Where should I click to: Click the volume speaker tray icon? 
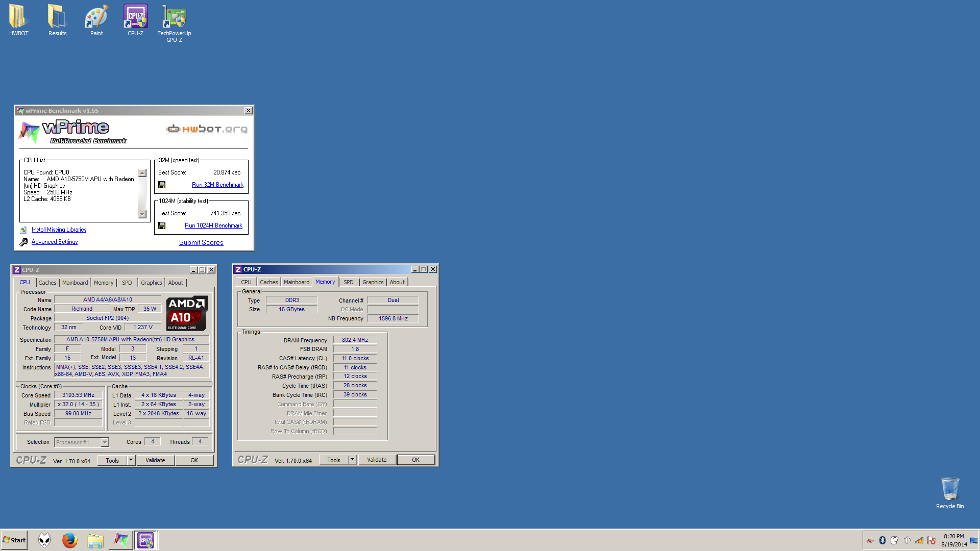tap(907, 540)
